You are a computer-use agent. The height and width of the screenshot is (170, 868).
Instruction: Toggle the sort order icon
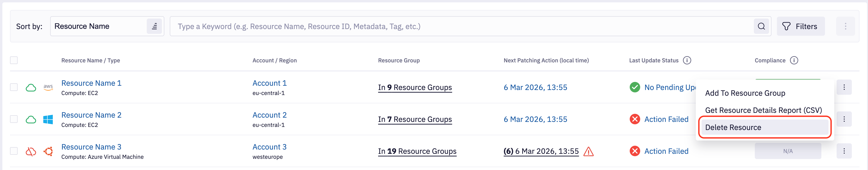[x=154, y=26]
